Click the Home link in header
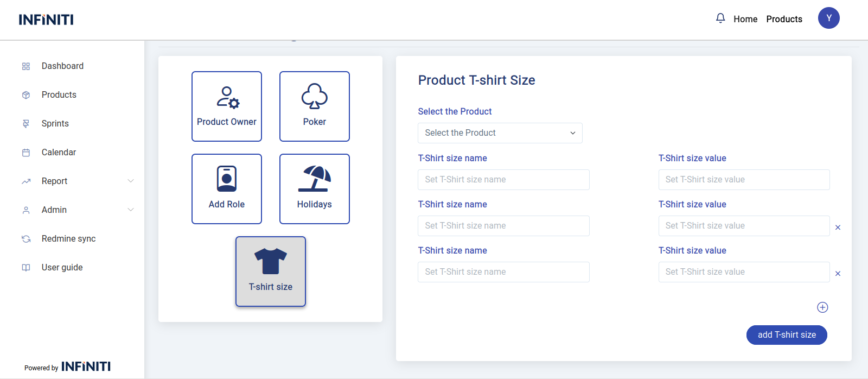 pyautogui.click(x=745, y=19)
